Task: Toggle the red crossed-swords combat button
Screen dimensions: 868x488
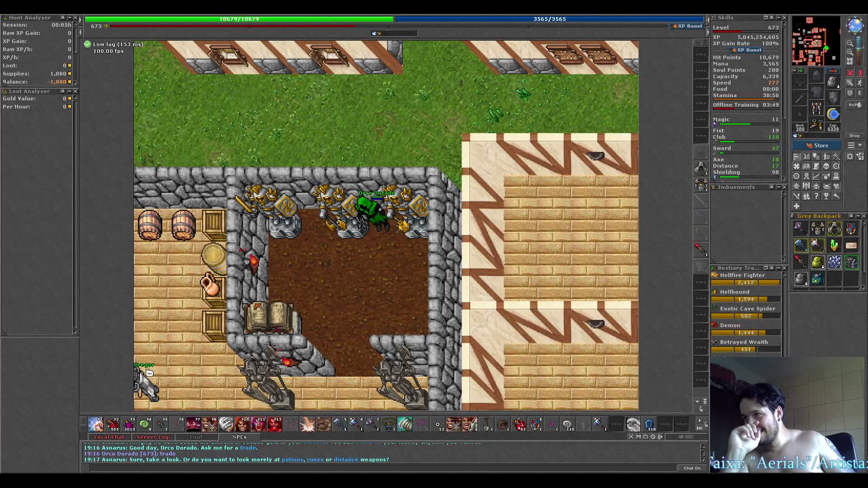Action: pyautogui.click(x=850, y=73)
